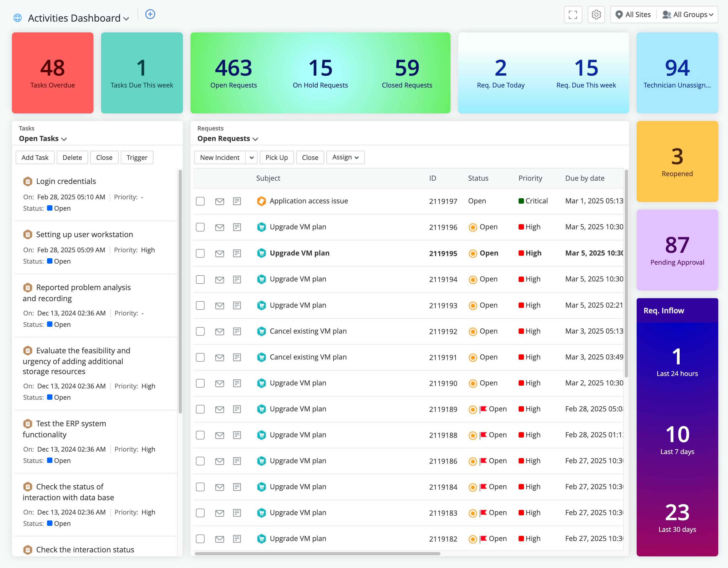Open the Open Tasks filter dropdown

click(x=65, y=139)
